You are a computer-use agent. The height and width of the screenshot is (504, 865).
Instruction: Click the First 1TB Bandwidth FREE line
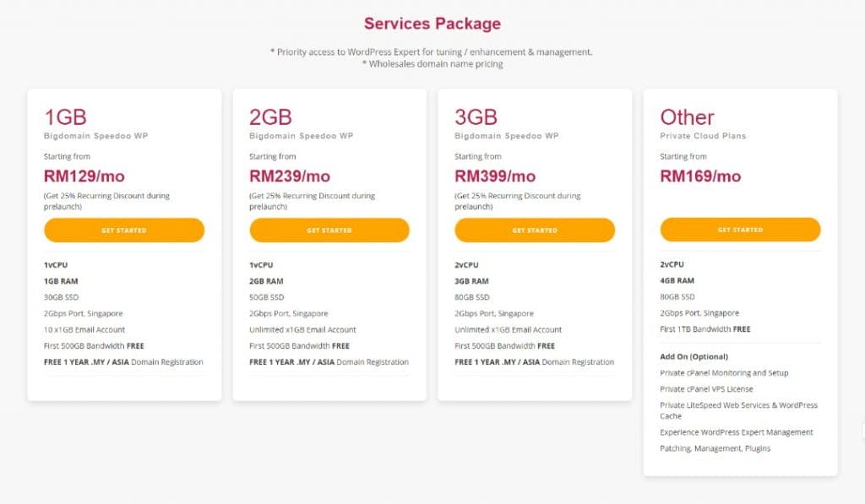[705, 329]
